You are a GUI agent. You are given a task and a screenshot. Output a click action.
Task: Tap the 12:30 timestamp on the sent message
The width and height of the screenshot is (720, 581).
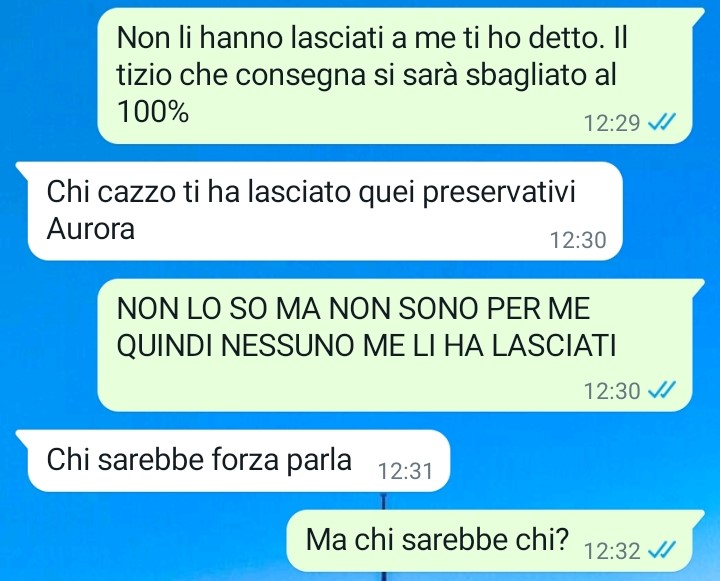pos(612,391)
